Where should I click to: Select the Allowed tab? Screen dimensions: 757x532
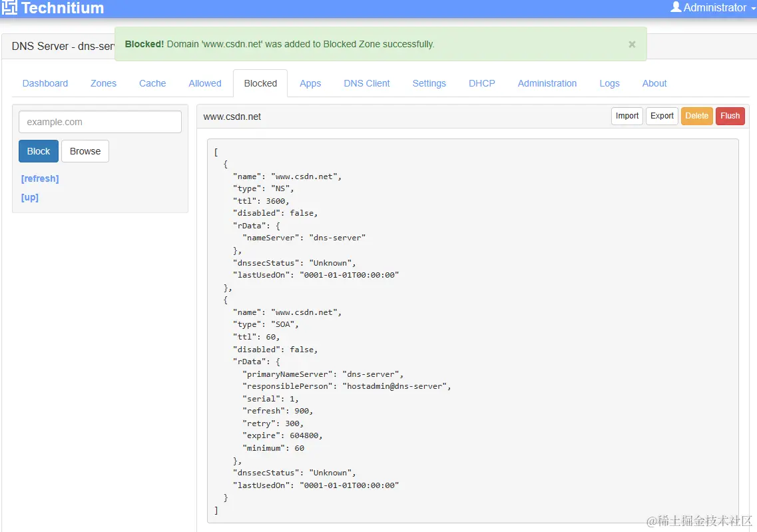(x=205, y=83)
